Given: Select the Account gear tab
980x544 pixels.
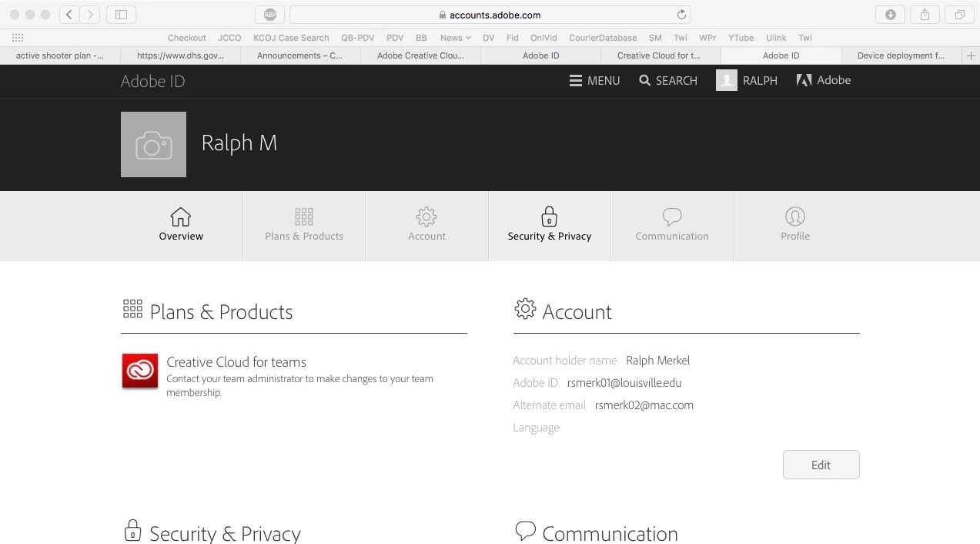Looking at the screenshot, I should pyautogui.click(x=426, y=226).
